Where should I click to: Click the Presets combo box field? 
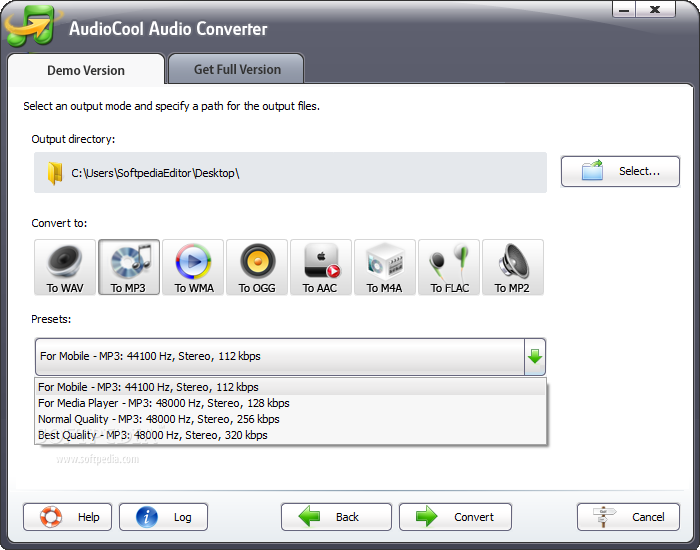click(290, 357)
